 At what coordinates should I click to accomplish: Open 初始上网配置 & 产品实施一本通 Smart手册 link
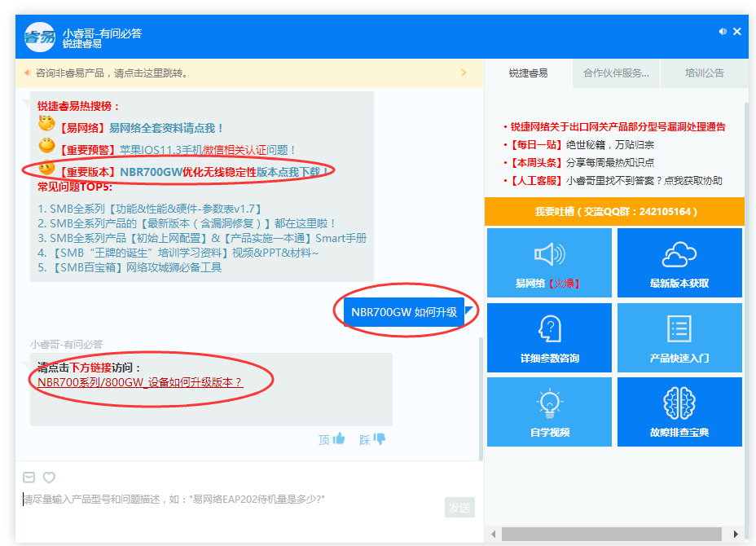(x=202, y=238)
